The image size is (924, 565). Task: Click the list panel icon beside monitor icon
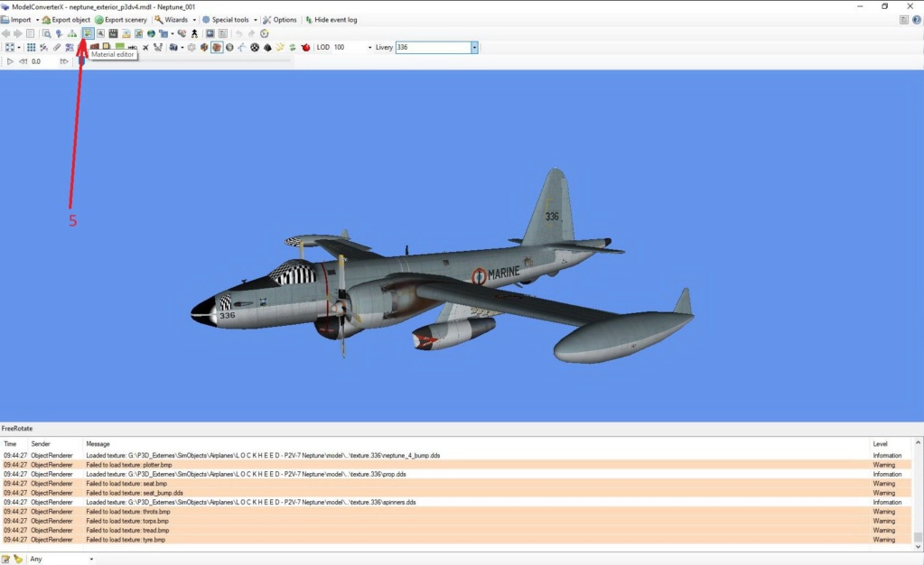click(223, 33)
